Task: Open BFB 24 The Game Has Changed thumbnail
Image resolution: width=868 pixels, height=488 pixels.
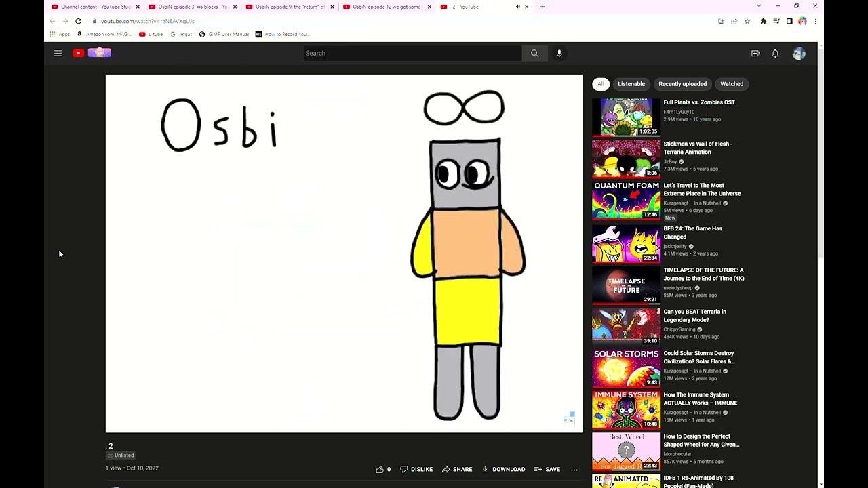Action: coord(626,243)
